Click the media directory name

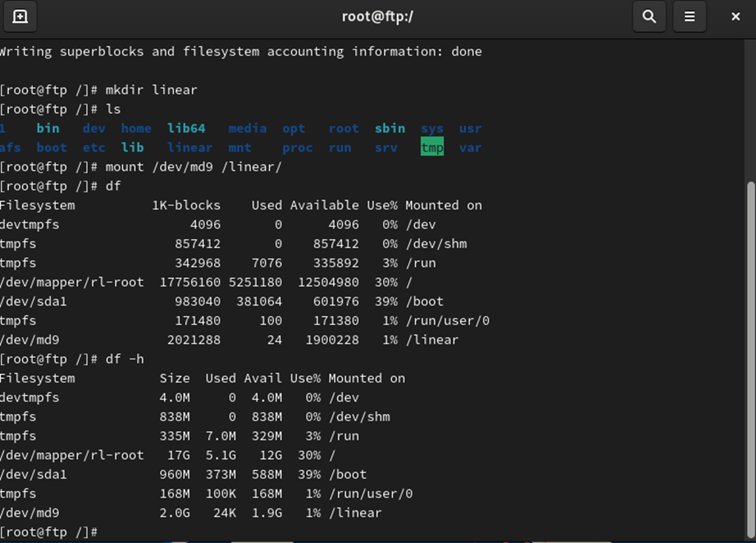pos(248,129)
